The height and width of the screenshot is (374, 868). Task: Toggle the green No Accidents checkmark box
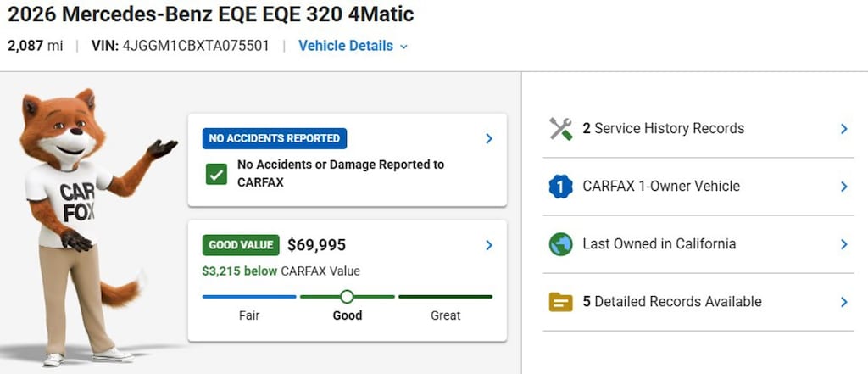pos(216,174)
